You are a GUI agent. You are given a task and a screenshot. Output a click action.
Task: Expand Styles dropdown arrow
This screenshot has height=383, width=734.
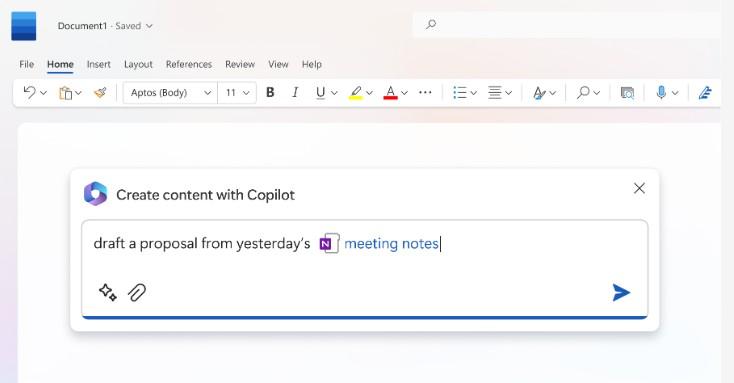pyautogui.click(x=552, y=93)
